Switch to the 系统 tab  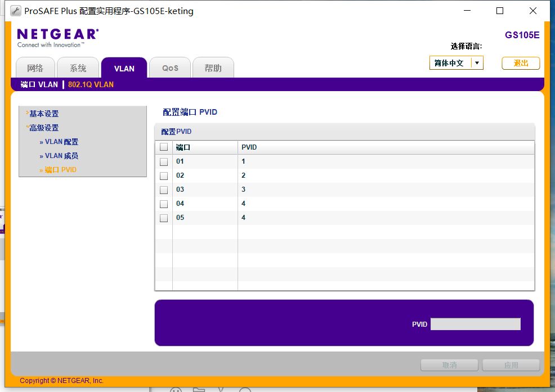click(x=78, y=67)
